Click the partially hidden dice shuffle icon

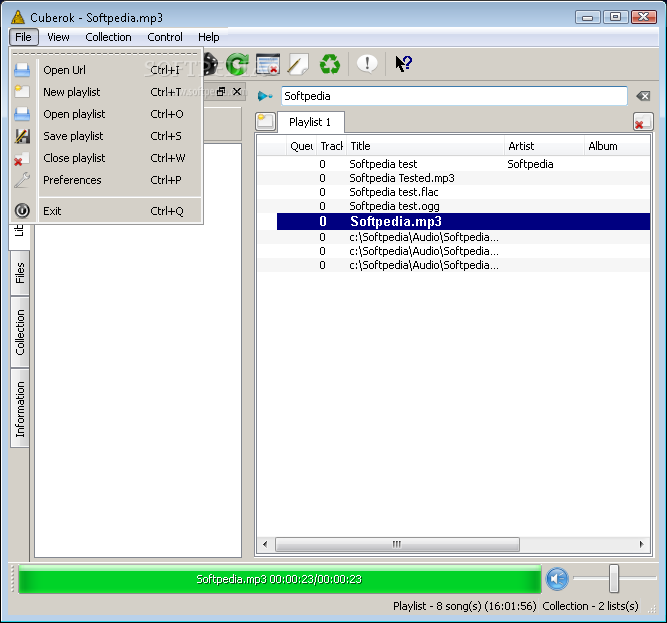pos(211,64)
